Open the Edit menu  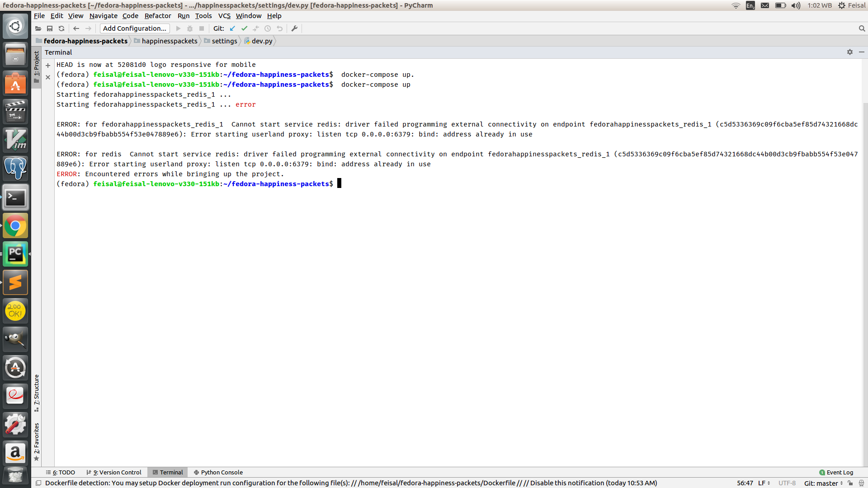(57, 16)
